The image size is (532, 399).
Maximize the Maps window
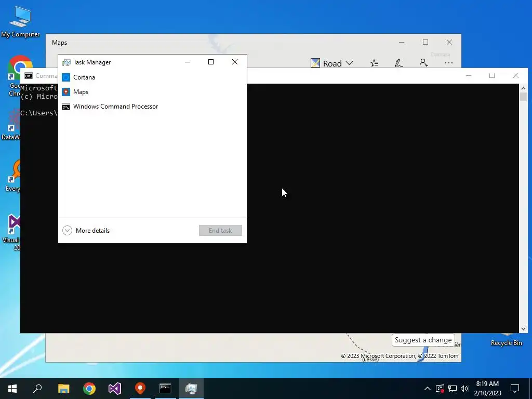click(425, 42)
